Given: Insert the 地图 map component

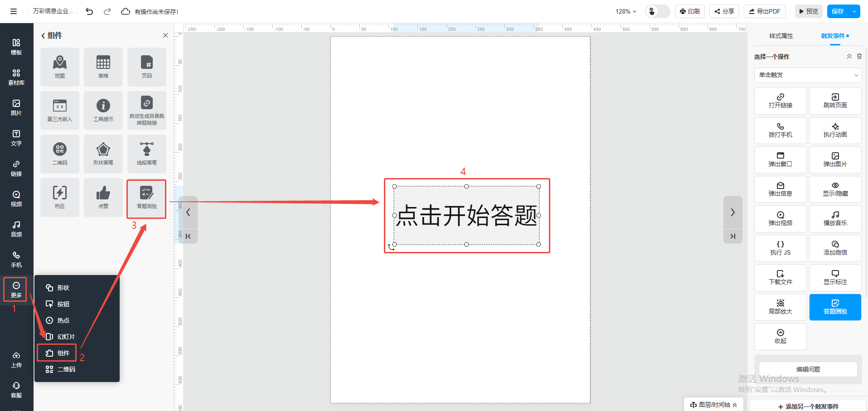Looking at the screenshot, I should (x=60, y=67).
